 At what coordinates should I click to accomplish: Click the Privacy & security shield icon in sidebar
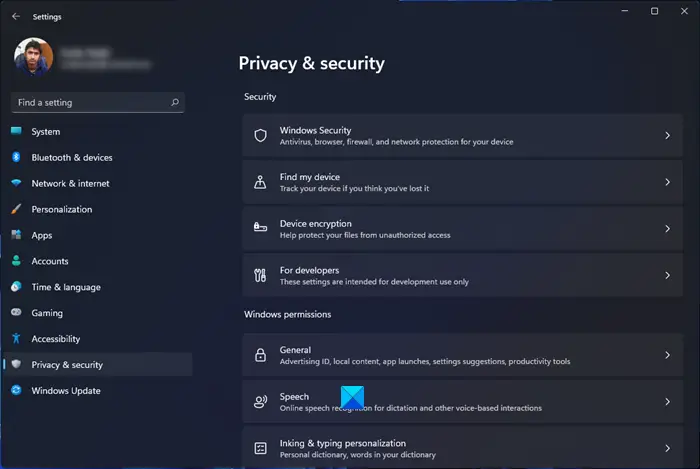coord(16,364)
